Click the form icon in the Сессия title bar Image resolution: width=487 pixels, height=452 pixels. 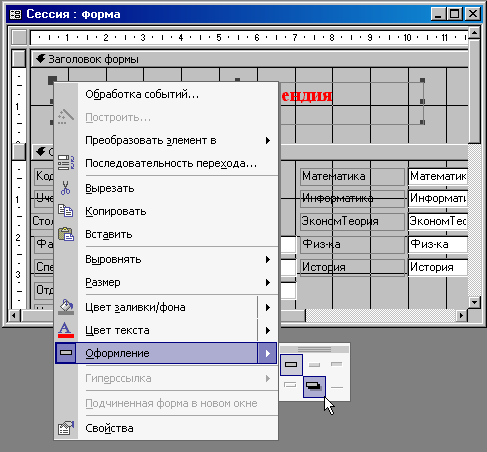coord(15,14)
